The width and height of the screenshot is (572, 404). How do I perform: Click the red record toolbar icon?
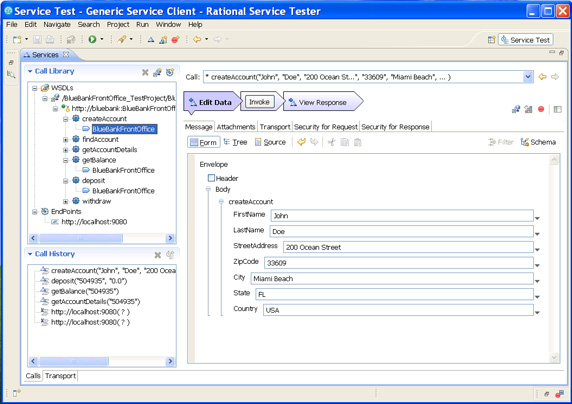click(175, 39)
